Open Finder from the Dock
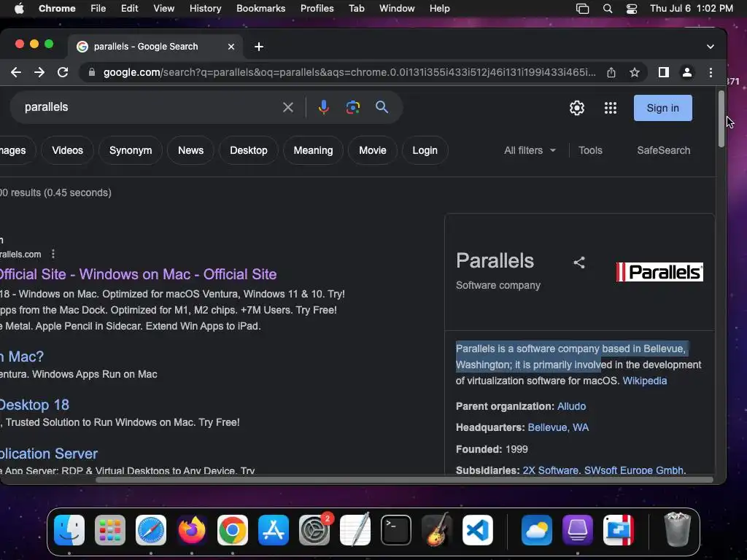The height and width of the screenshot is (560, 747). click(69, 530)
